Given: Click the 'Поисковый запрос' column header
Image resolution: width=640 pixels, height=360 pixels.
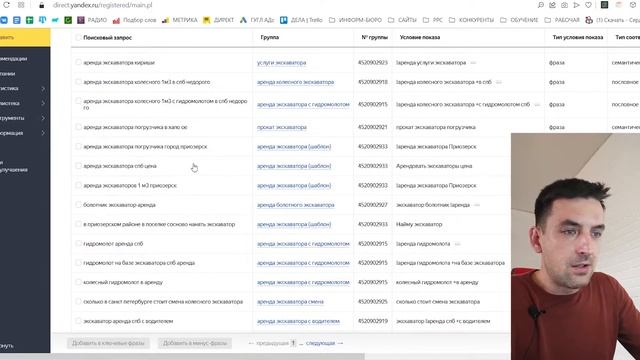Looking at the screenshot, I should click(107, 38).
